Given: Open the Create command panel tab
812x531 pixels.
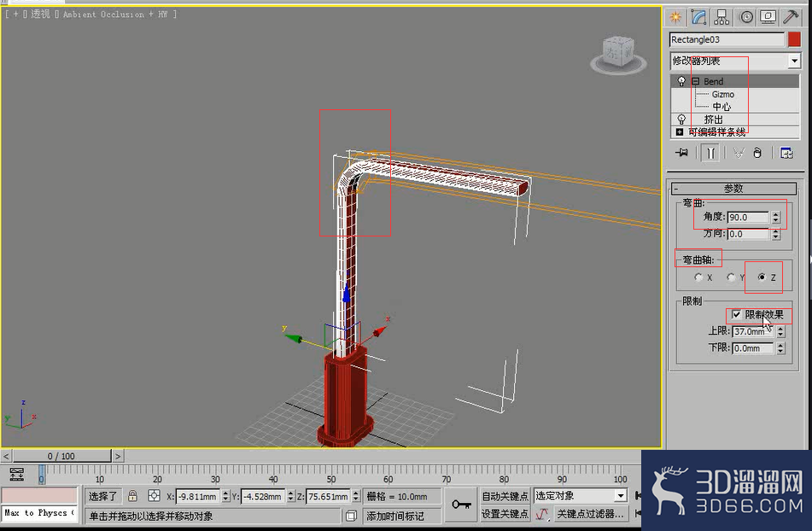Looking at the screenshot, I should click(x=675, y=17).
